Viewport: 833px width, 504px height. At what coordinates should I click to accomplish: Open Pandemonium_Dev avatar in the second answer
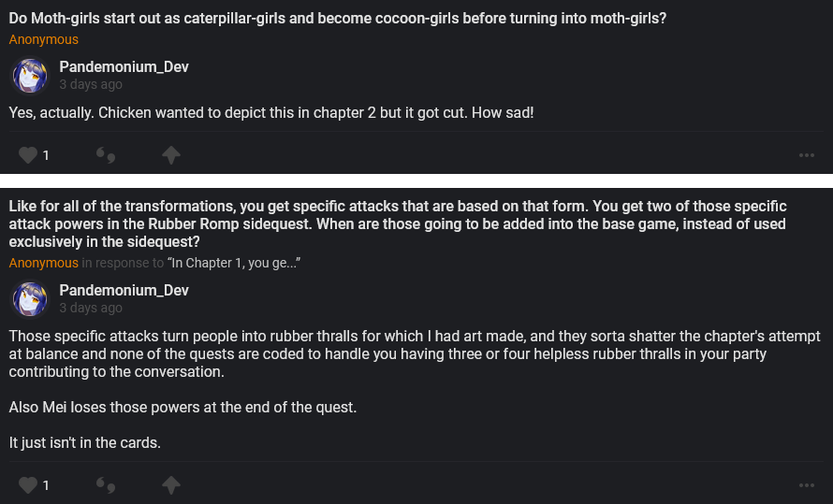pos(29,299)
